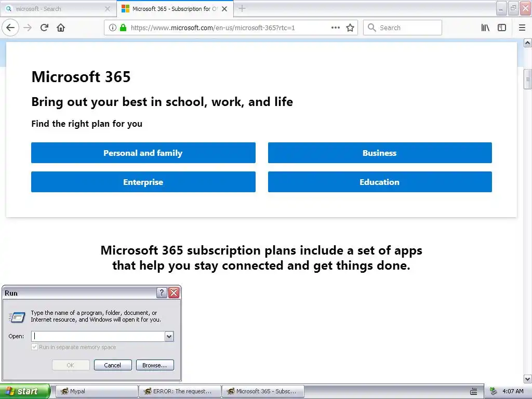Click 'Find the right plan for you' text
The width and height of the screenshot is (532, 399).
coord(87,124)
